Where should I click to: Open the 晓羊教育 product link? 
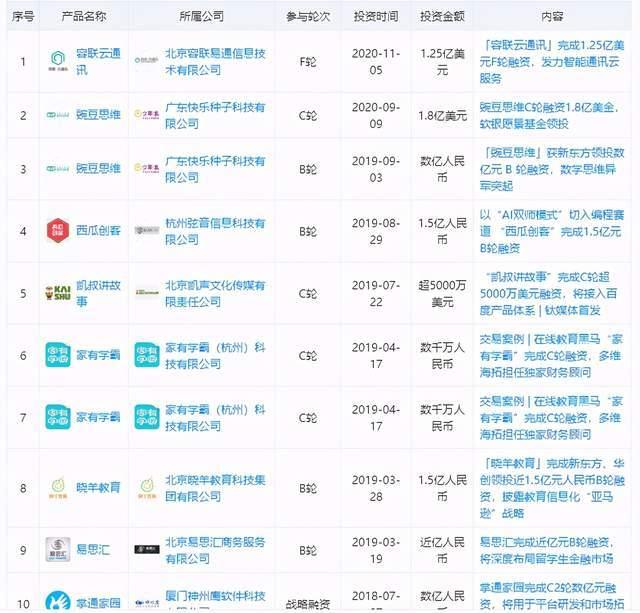tap(98, 487)
